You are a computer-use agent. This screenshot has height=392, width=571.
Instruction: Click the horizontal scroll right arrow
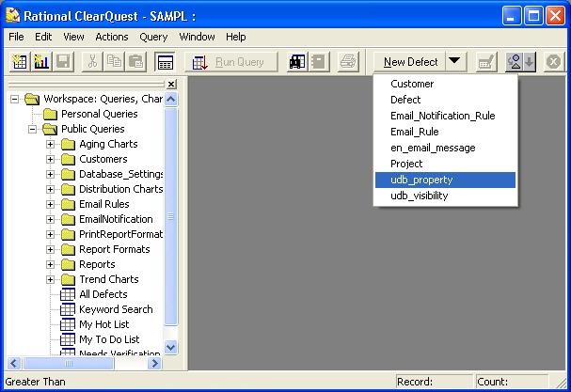coord(154,363)
